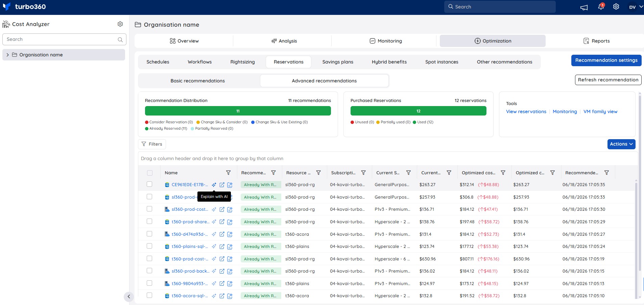Check the t360-prod-share row checkbox
This screenshot has height=305, width=644.
(149, 221)
